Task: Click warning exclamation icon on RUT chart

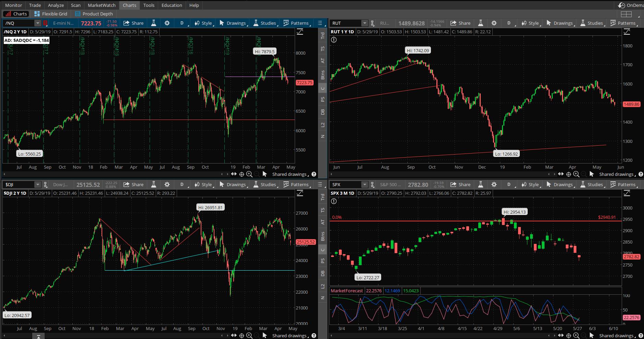Action: (334, 40)
